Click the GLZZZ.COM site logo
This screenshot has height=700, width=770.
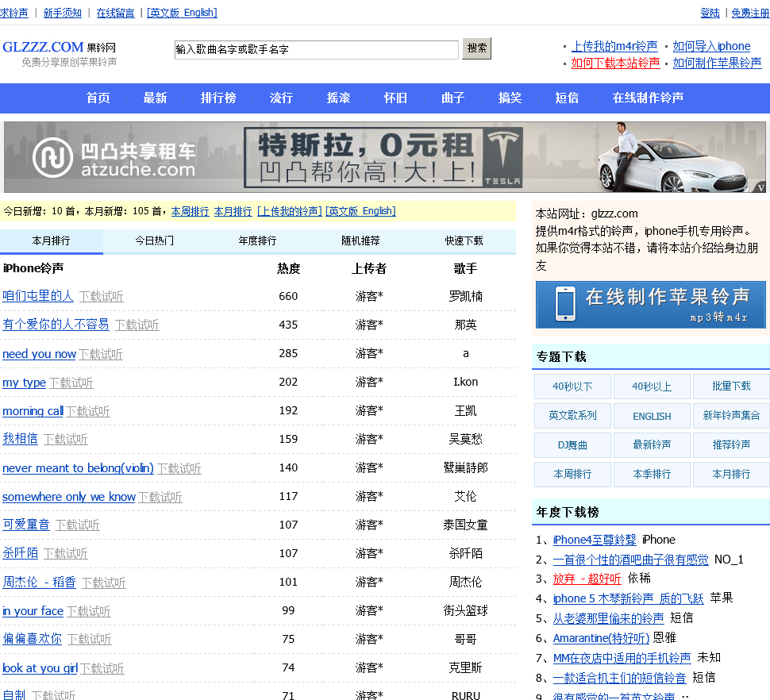pyautogui.click(x=43, y=47)
